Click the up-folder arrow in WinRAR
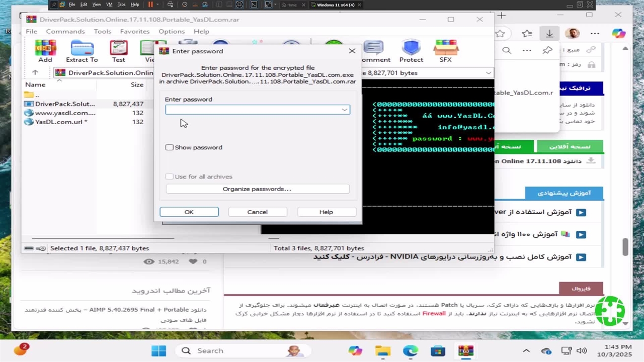 coord(35,73)
